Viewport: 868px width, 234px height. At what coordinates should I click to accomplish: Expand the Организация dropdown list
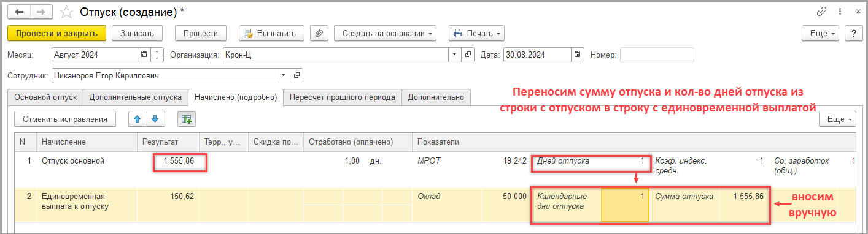tap(455, 55)
